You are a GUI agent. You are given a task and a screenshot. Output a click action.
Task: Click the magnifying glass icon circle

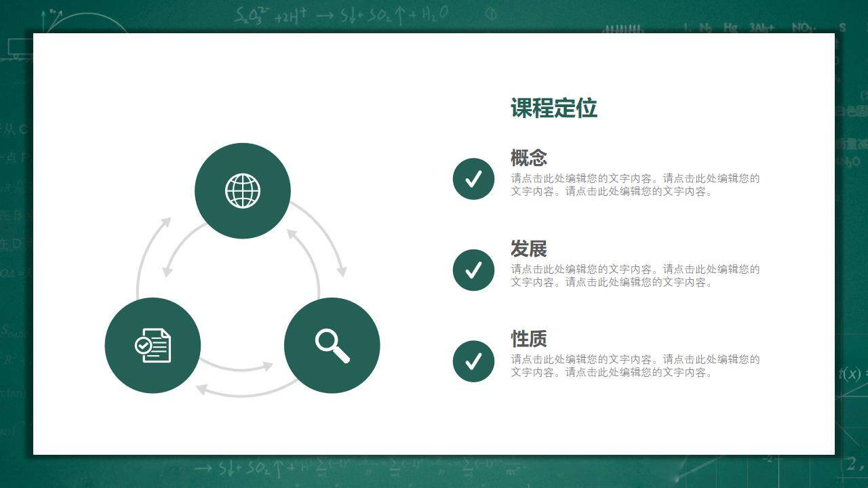tap(332, 345)
